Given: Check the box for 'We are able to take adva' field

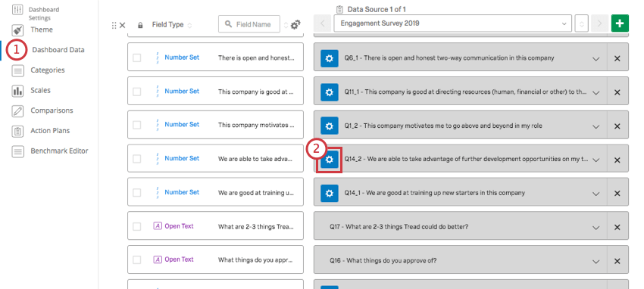Looking at the screenshot, I should click(x=137, y=159).
